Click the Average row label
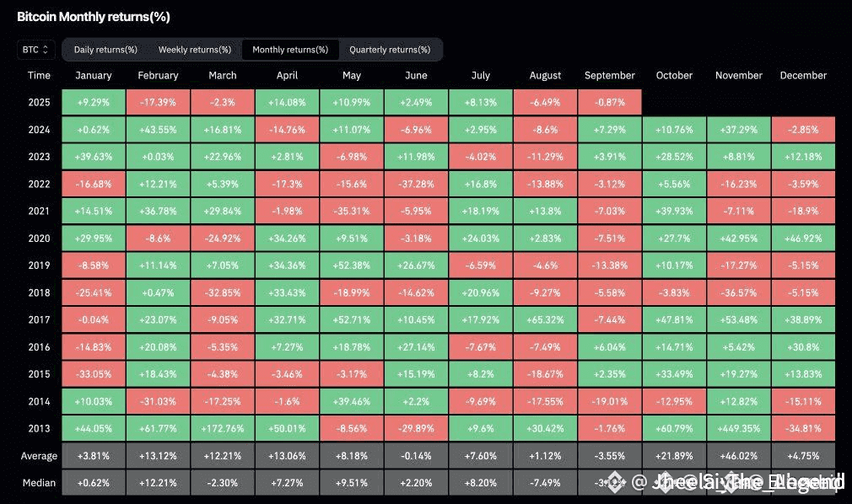852x504 pixels. tap(39, 456)
